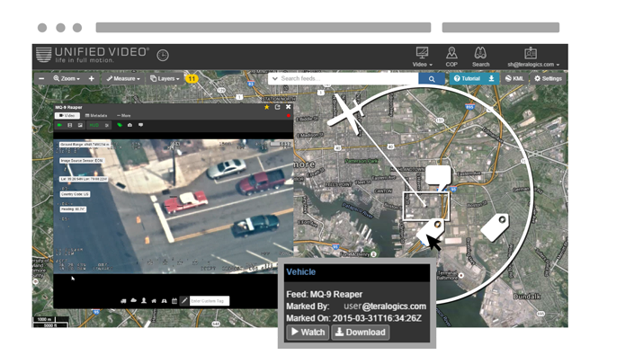
Task: Click the MQ-9 Reaper video frame
Action: coord(173,207)
